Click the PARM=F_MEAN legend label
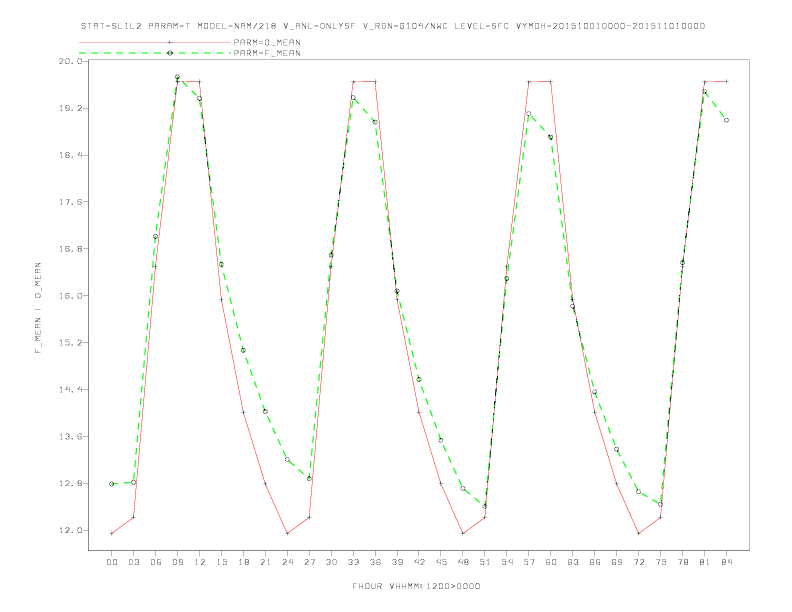Viewport: 792px width, 612px height. coord(267,53)
